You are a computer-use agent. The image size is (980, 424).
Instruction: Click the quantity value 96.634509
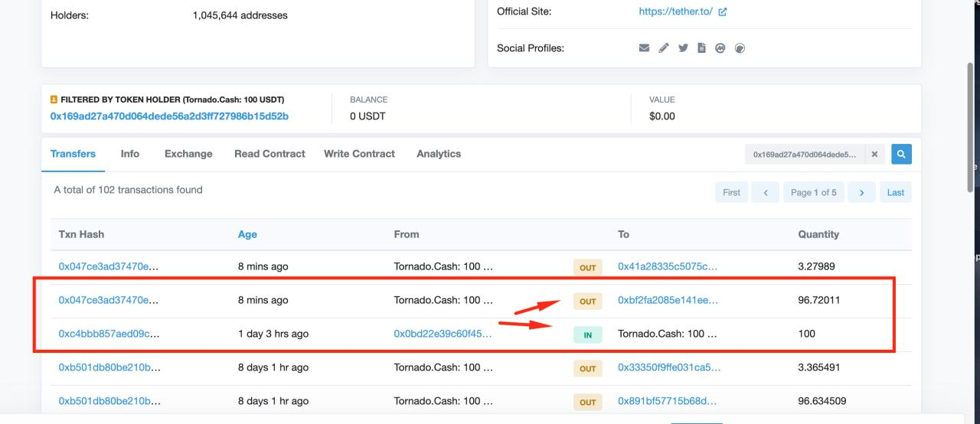click(822, 401)
